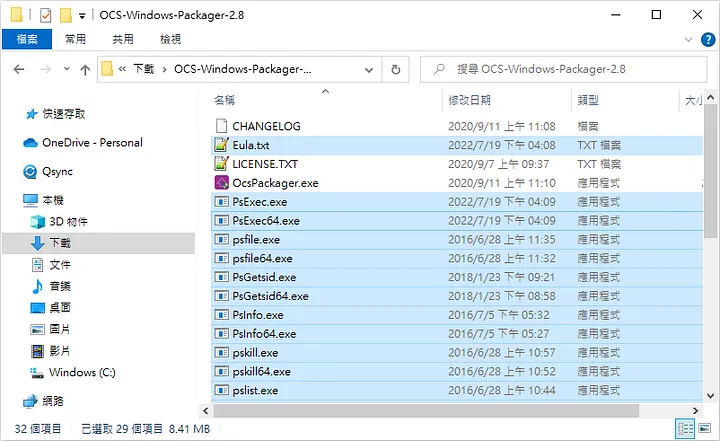Switch to details view layout icon
Image resolution: width=720 pixels, height=441 pixels.
point(685,429)
